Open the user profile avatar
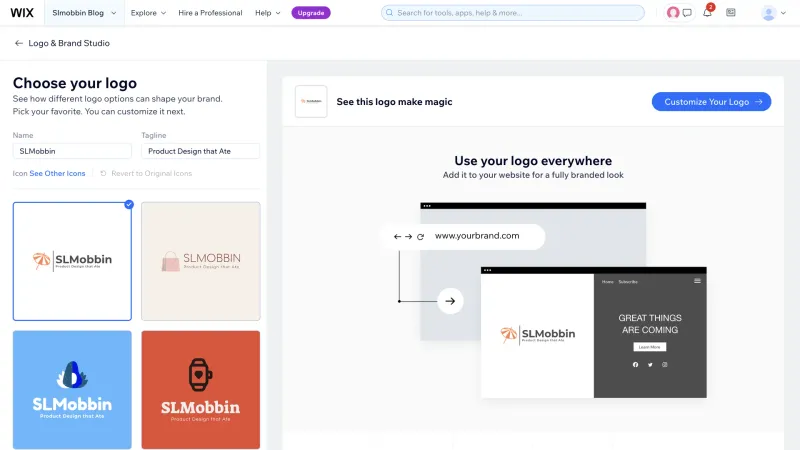Screen dimensions: 800x450 point(768,13)
